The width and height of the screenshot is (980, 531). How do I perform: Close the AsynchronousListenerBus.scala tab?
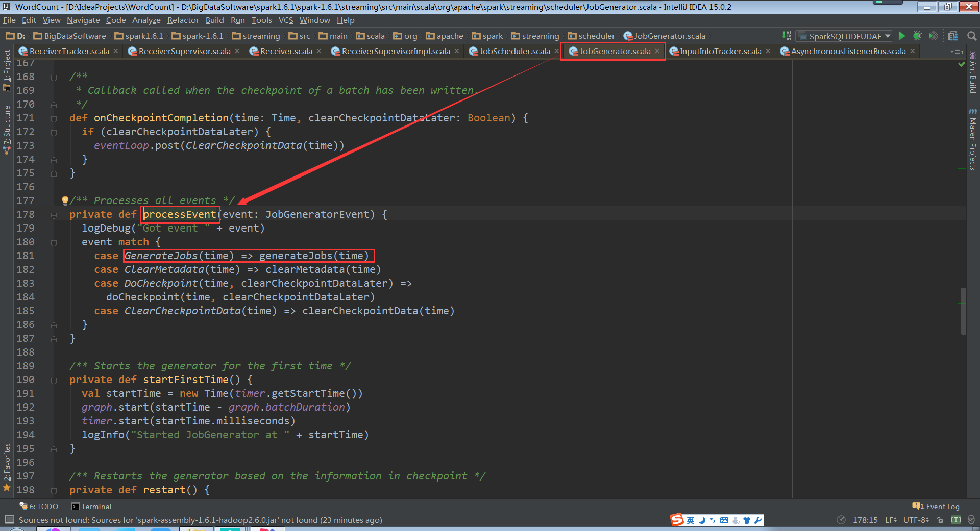(x=913, y=51)
